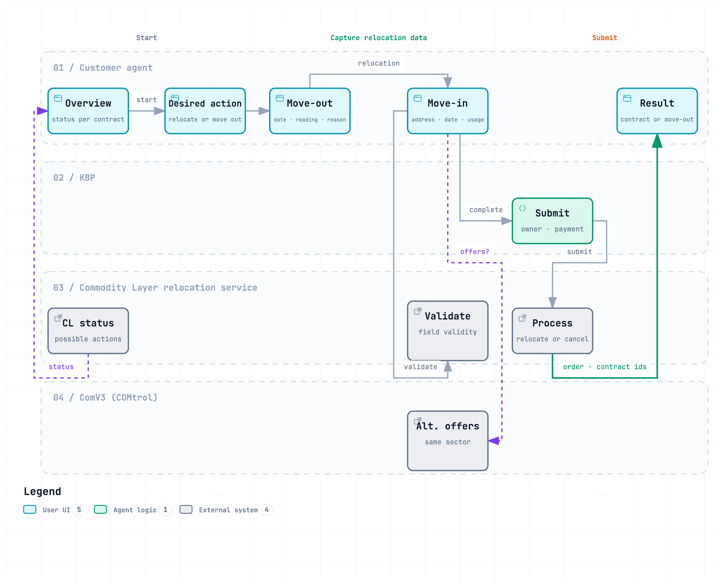The height and width of the screenshot is (588, 728).
Task: Select the green Submit node title
Action: point(552,213)
